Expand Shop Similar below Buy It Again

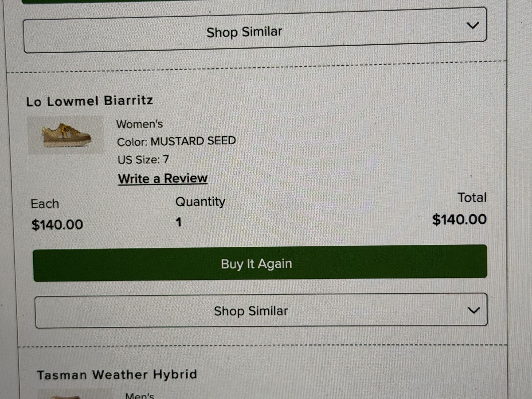click(x=261, y=311)
